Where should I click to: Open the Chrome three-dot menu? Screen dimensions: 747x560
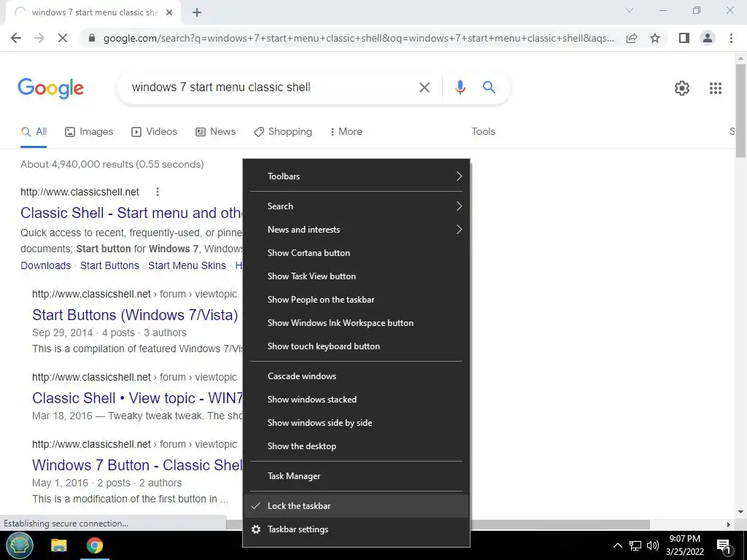(731, 38)
